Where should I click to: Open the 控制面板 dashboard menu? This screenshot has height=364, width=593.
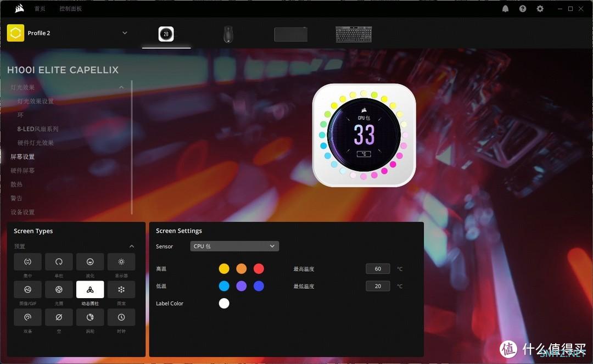pyautogui.click(x=70, y=9)
